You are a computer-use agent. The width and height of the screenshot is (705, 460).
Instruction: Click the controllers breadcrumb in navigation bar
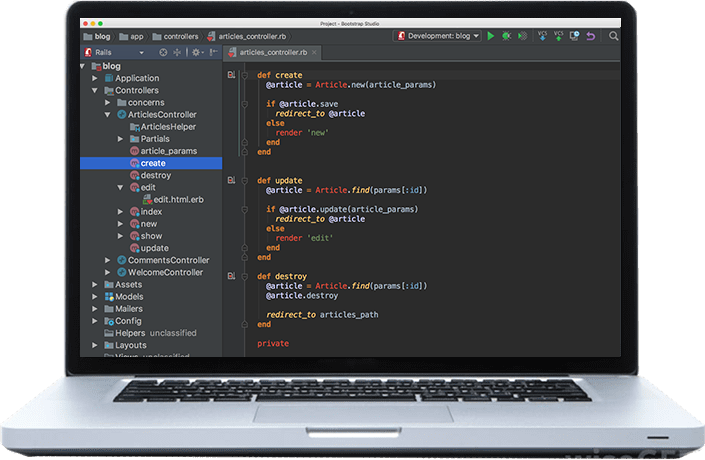tap(179, 36)
